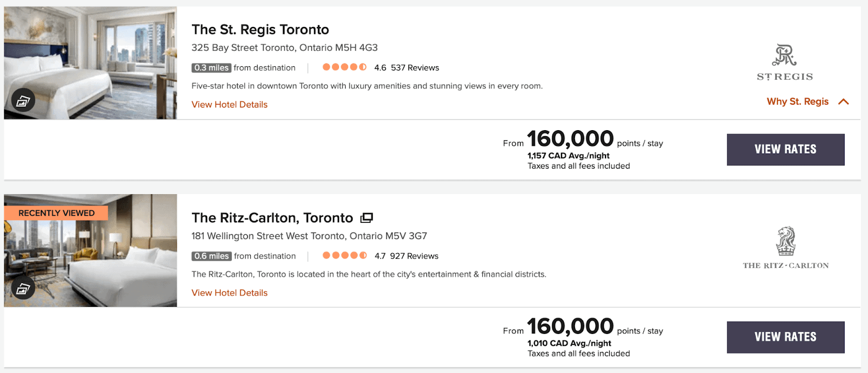
Task: Click the St. Regis room thumbnail image
Action: click(x=91, y=61)
